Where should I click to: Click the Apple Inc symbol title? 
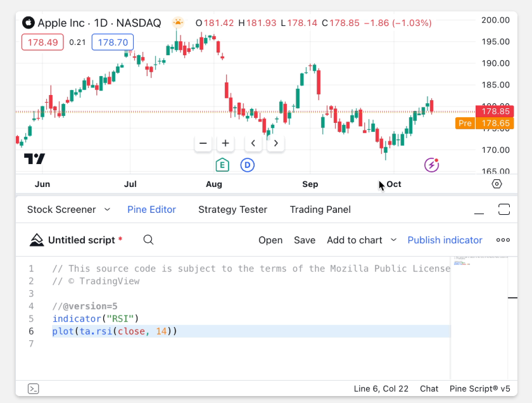click(x=99, y=23)
